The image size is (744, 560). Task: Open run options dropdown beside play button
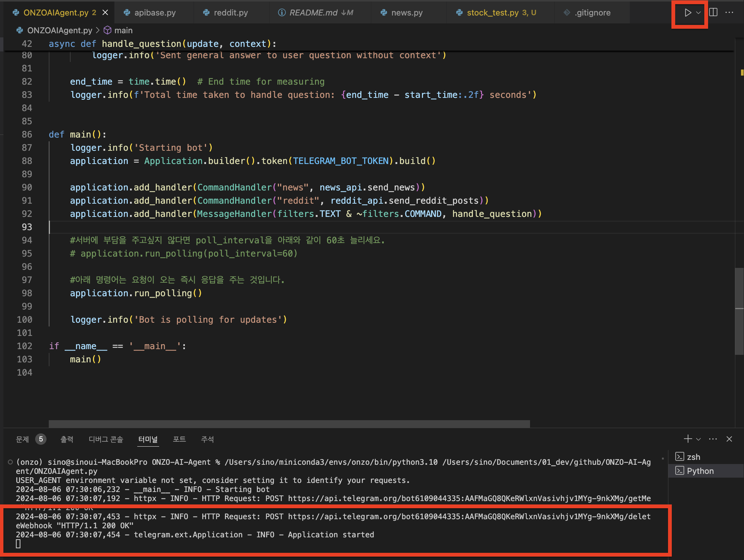click(x=698, y=13)
